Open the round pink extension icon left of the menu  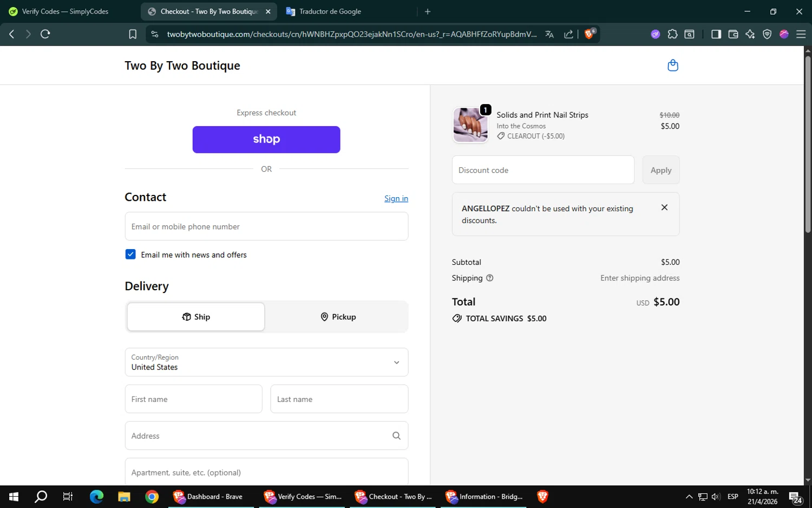click(x=784, y=34)
